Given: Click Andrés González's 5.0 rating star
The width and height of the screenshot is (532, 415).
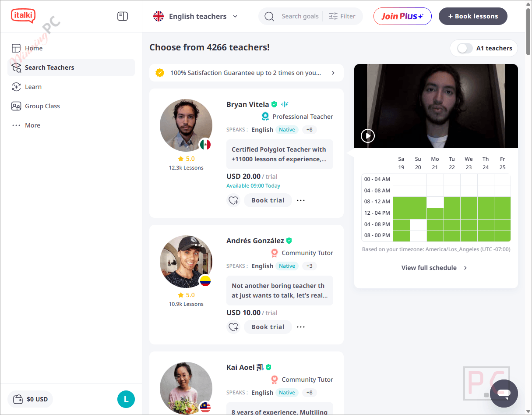Looking at the screenshot, I should pos(181,295).
